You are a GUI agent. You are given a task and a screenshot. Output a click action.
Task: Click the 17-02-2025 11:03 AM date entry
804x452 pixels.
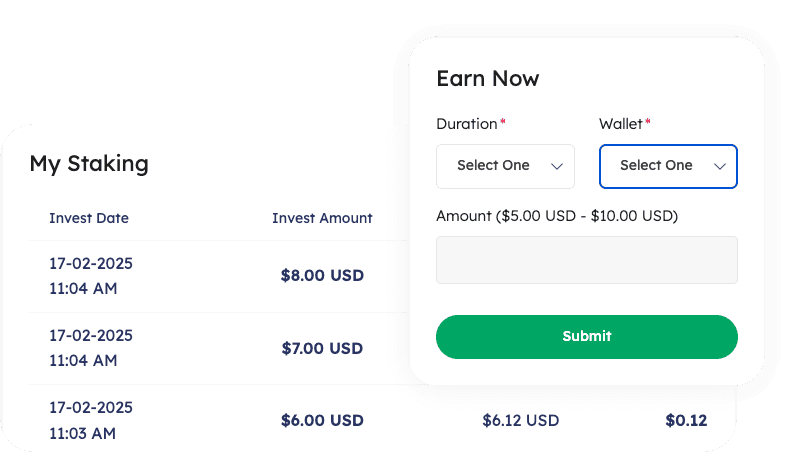(91, 420)
